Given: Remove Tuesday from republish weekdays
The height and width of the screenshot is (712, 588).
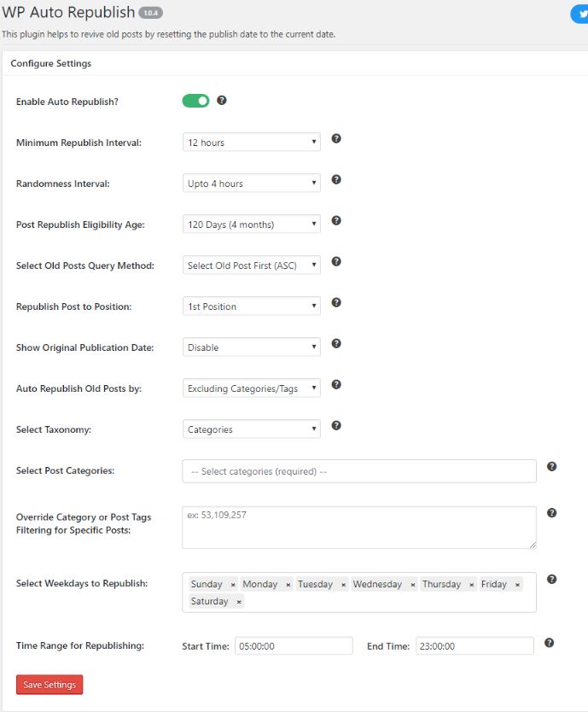Looking at the screenshot, I should pyautogui.click(x=344, y=585).
